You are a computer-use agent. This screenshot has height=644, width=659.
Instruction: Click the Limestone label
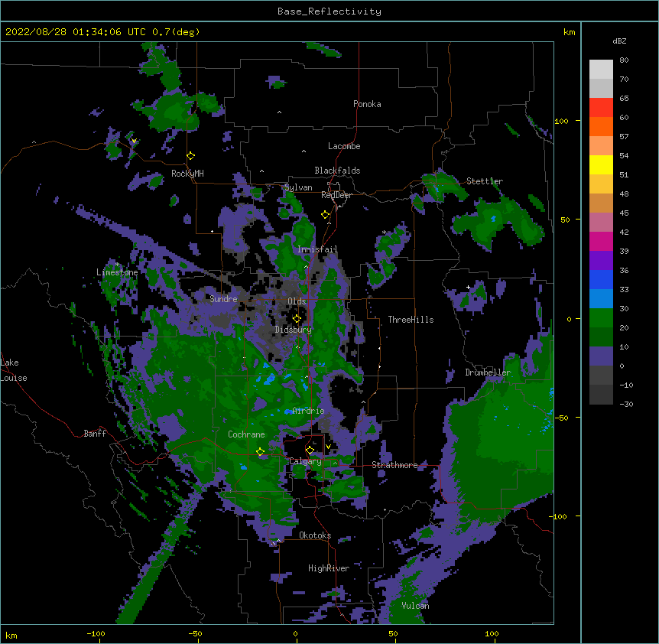[x=117, y=272]
